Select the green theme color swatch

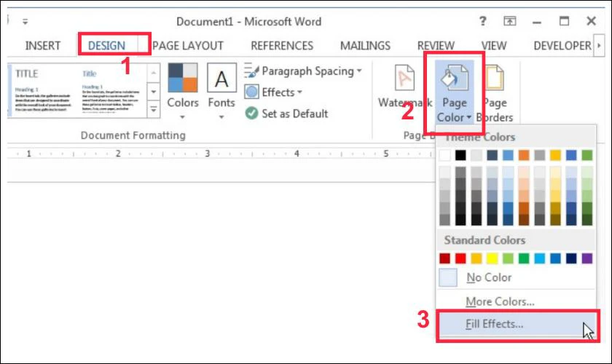click(x=587, y=155)
